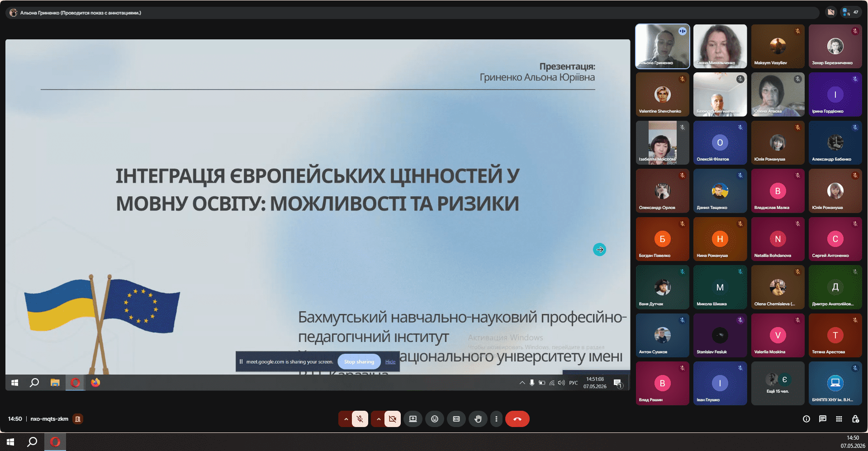Leave the call with the red hang-up button
This screenshot has height=451, width=868.
[517, 419]
